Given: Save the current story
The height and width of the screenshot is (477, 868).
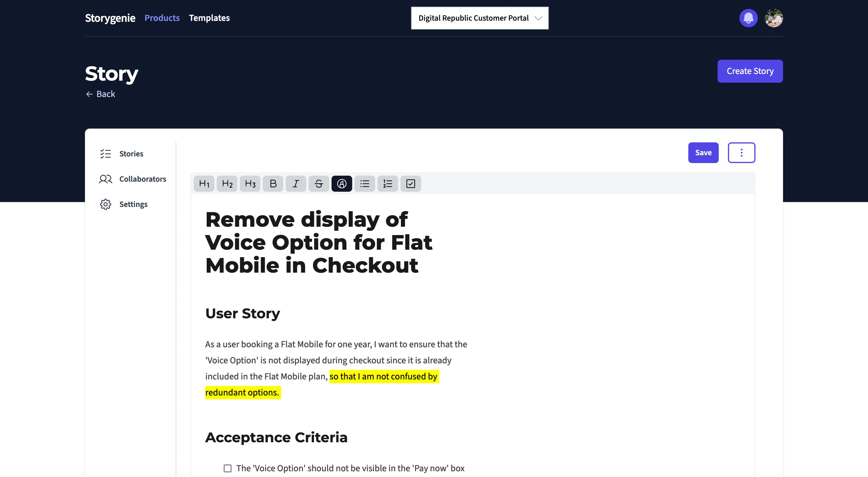Looking at the screenshot, I should pos(703,153).
